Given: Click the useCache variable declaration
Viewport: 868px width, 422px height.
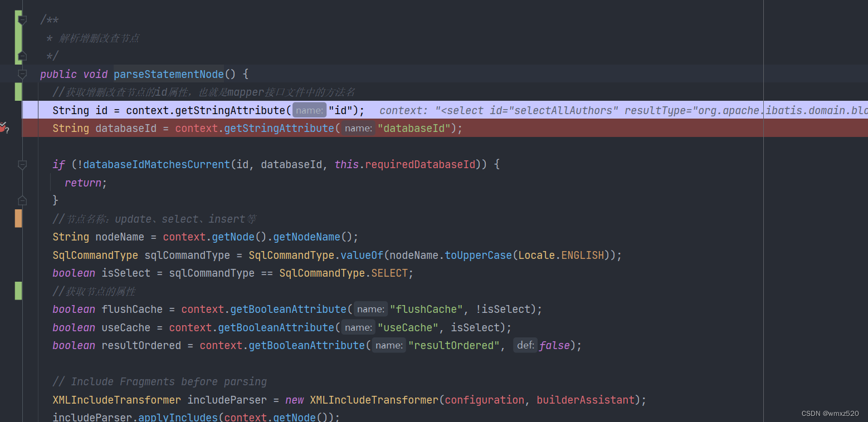Looking at the screenshot, I should click(x=126, y=327).
